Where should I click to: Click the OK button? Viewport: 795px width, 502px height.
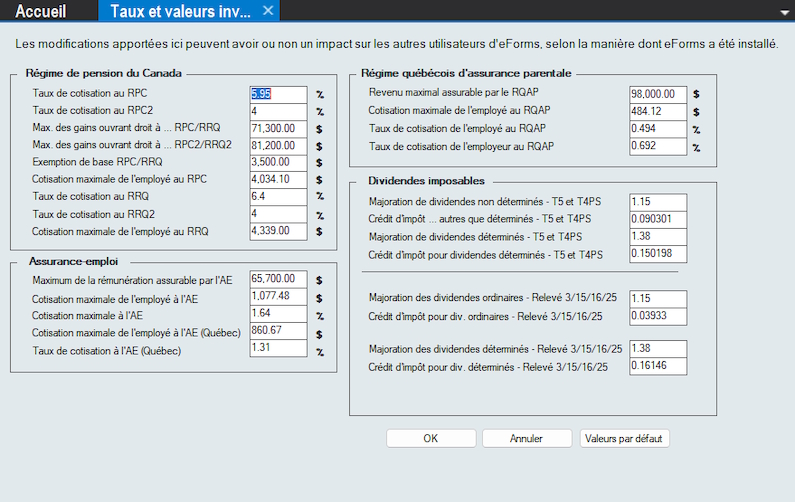point(430,438)
